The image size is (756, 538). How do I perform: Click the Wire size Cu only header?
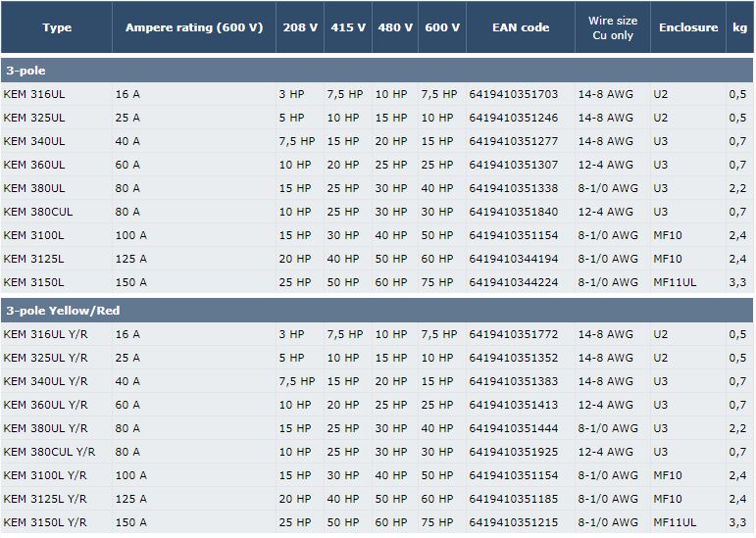(x=612, y=27)
